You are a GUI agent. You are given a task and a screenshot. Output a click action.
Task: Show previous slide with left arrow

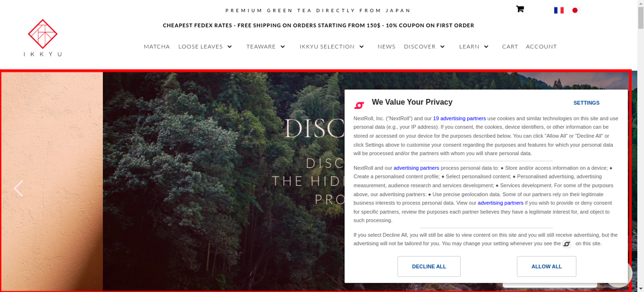[18, 188]
